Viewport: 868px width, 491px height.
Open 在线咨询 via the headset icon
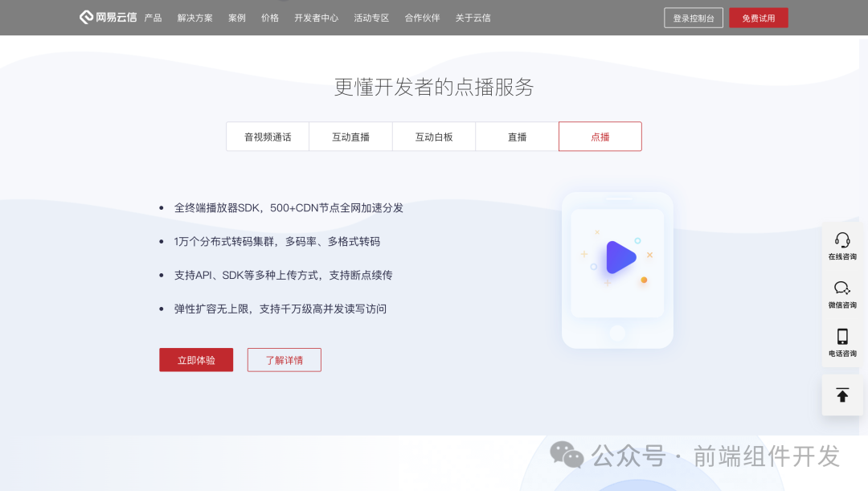(842, 239)
